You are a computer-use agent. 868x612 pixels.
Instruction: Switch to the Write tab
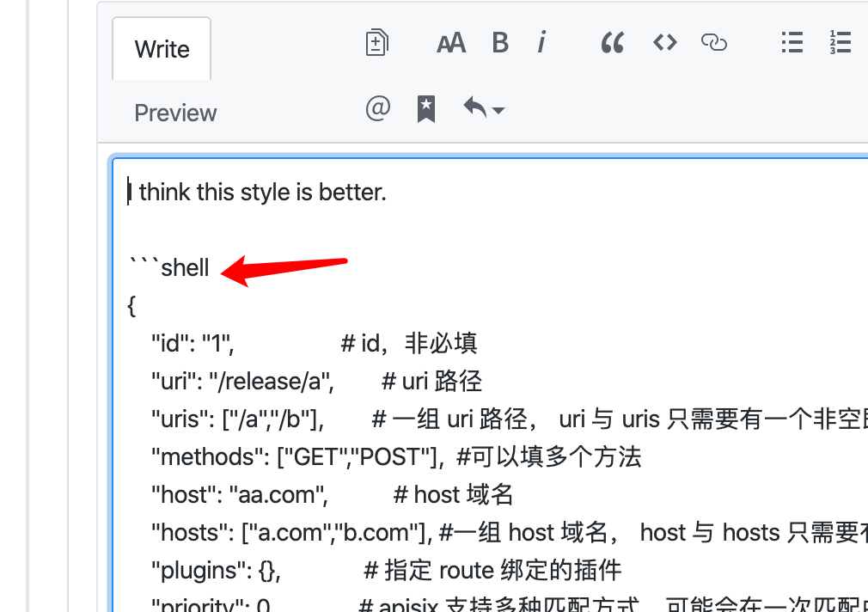click(x=162, y=49)
